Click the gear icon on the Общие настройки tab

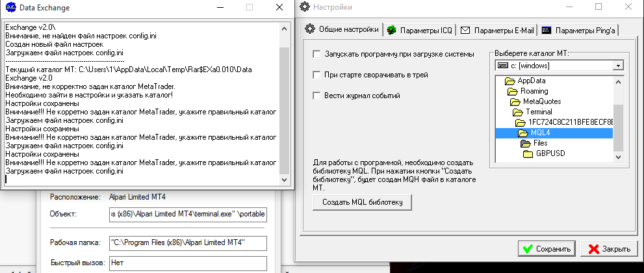coord(311,29)
